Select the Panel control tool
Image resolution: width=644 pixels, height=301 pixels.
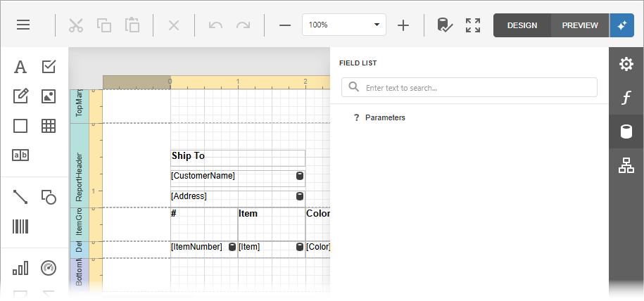pos(20,126)
